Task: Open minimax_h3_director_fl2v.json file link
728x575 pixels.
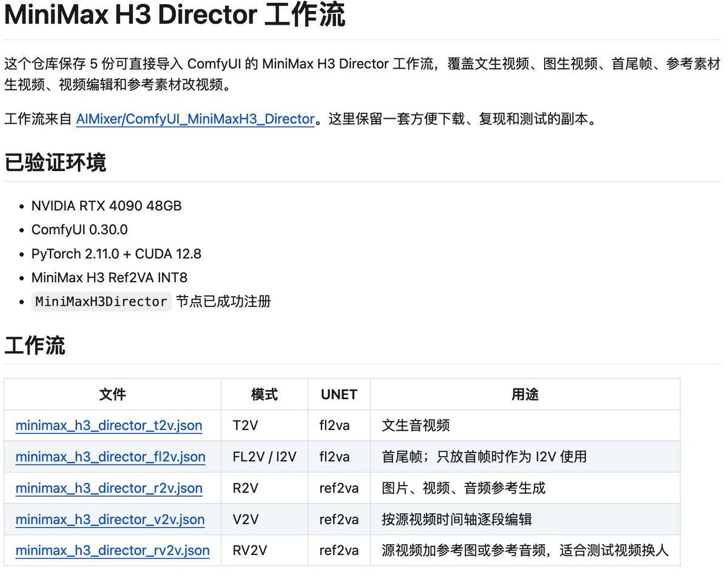Action: (x=110, y=457)
